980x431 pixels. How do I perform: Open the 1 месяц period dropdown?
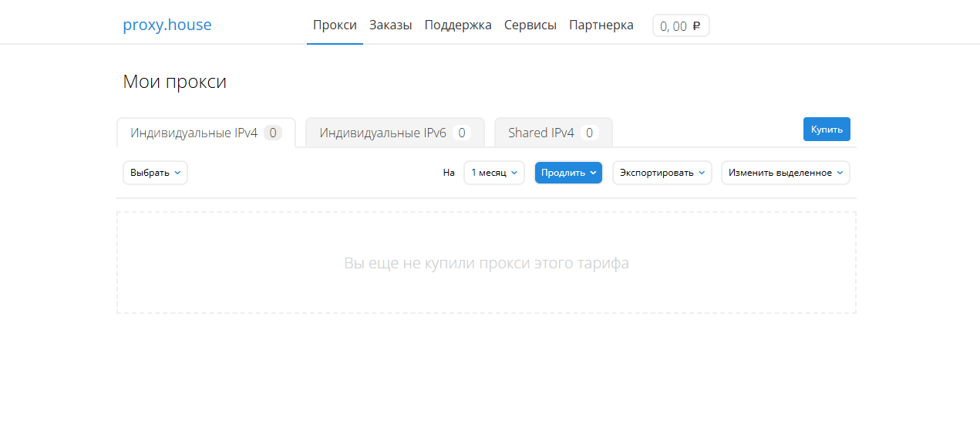tap(494, 173)
